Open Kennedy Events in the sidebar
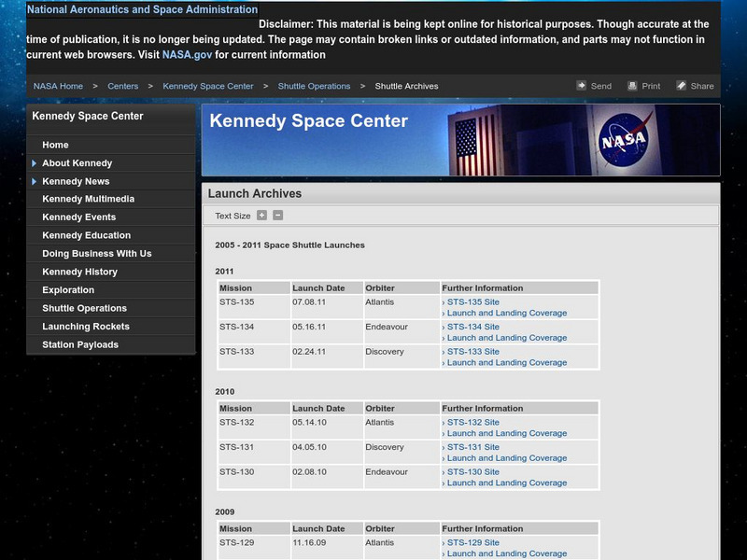The width and height of the screenshot is (747, 560). (x=79, y=217)
